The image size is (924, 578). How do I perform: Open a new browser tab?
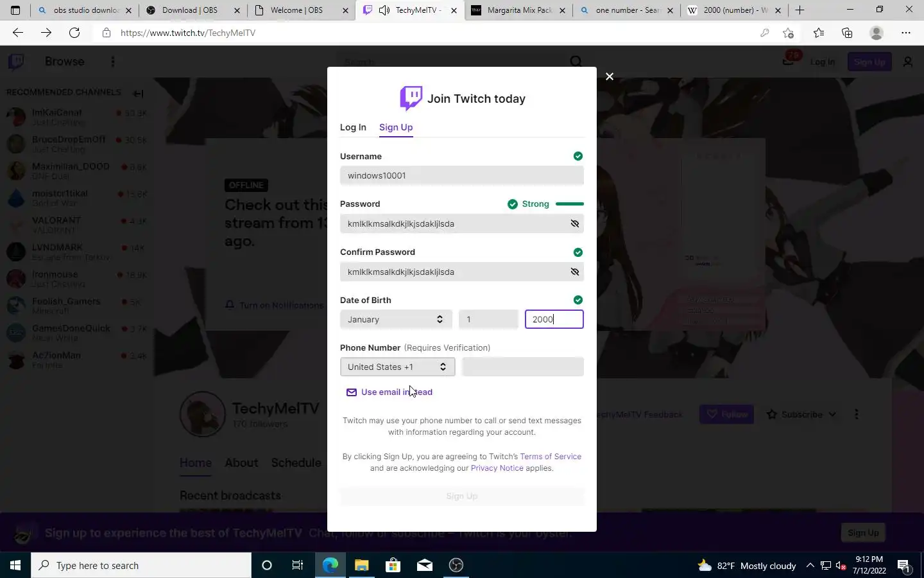tap(800, 10)
